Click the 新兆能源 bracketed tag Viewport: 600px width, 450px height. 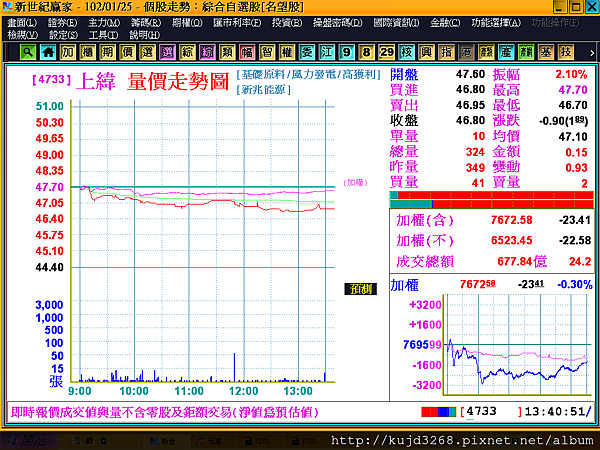(264, 90)
